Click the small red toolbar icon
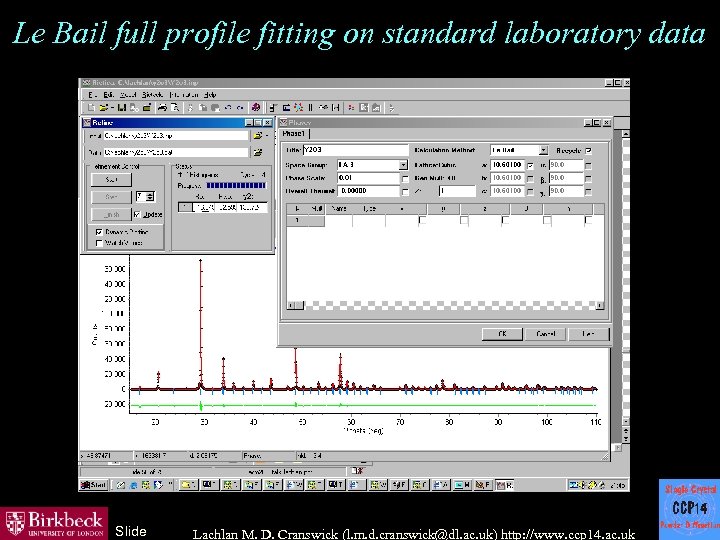The width and height of the screenshot is (720, 540). point(351,107)
